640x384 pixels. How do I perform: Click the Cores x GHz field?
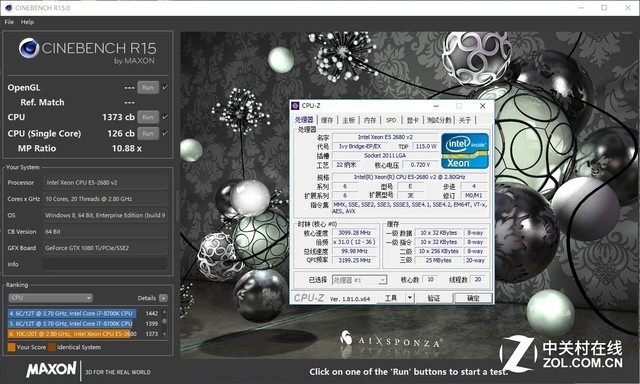pyautogui.click(x=105, y=199)
